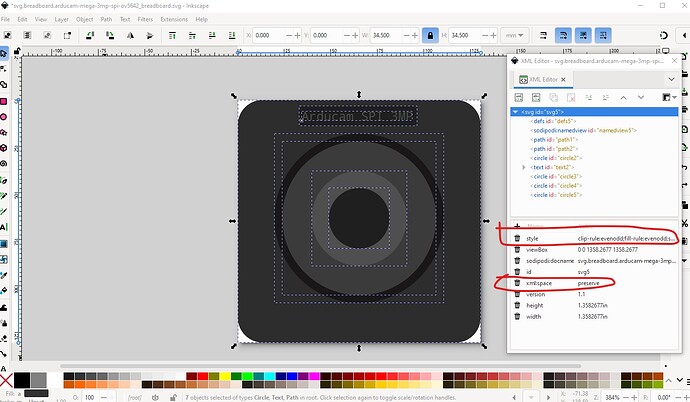Toggle the width/height ratio lock
The height and width of the screenshot is (402, 690).
[431, 35]
